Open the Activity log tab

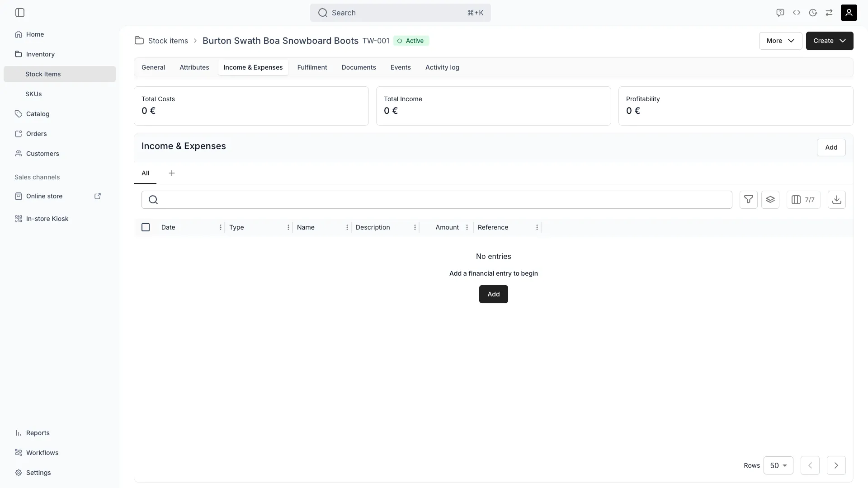click(x=442, y=67)
